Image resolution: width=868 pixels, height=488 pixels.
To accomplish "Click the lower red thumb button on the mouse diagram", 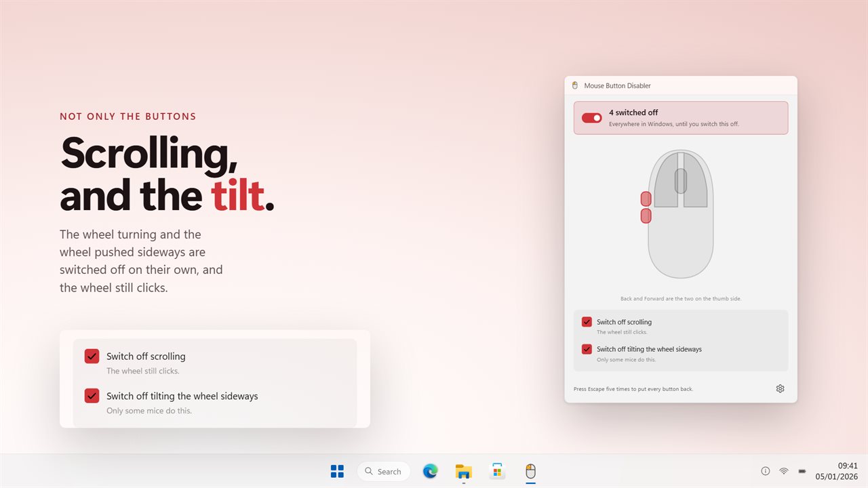I will pyautogui.click(x=646, y=216).
